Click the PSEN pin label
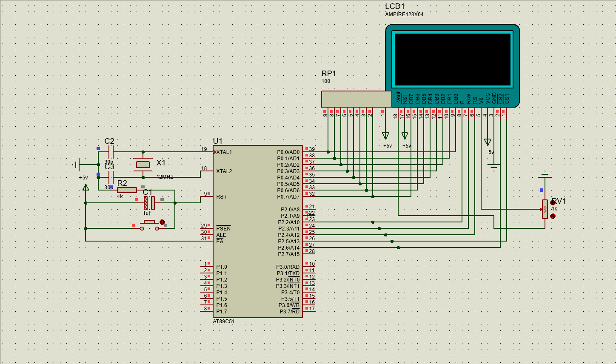 (x=223, y=229)
